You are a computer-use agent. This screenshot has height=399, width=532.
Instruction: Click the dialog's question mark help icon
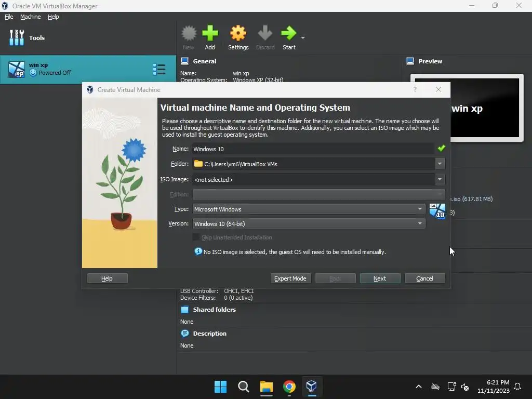pos(415,89)
